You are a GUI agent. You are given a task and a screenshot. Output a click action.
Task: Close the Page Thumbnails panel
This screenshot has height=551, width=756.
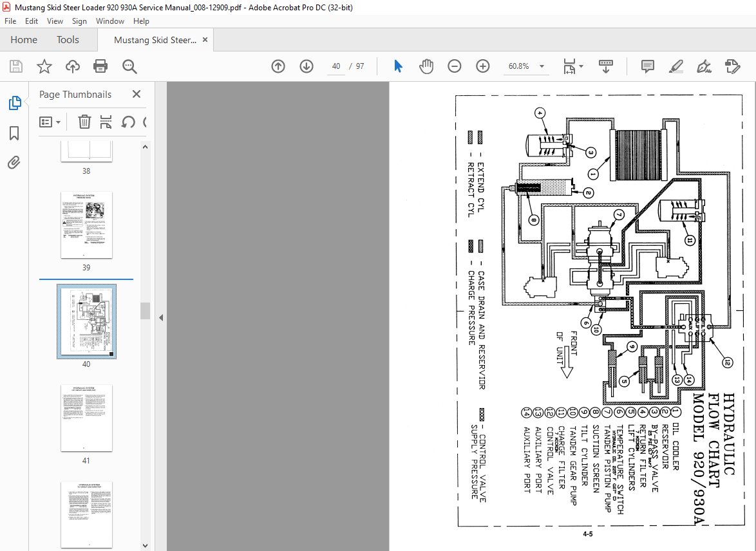click(x=137, y=94)
